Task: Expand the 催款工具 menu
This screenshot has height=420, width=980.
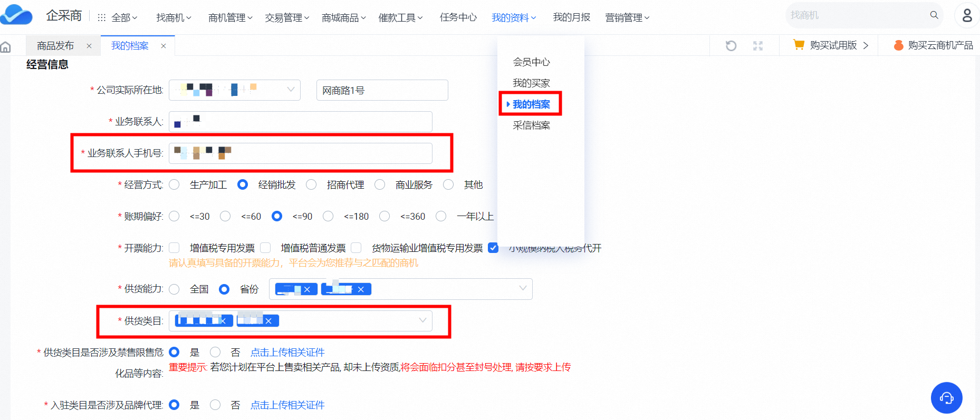Action: click(400, 18)
